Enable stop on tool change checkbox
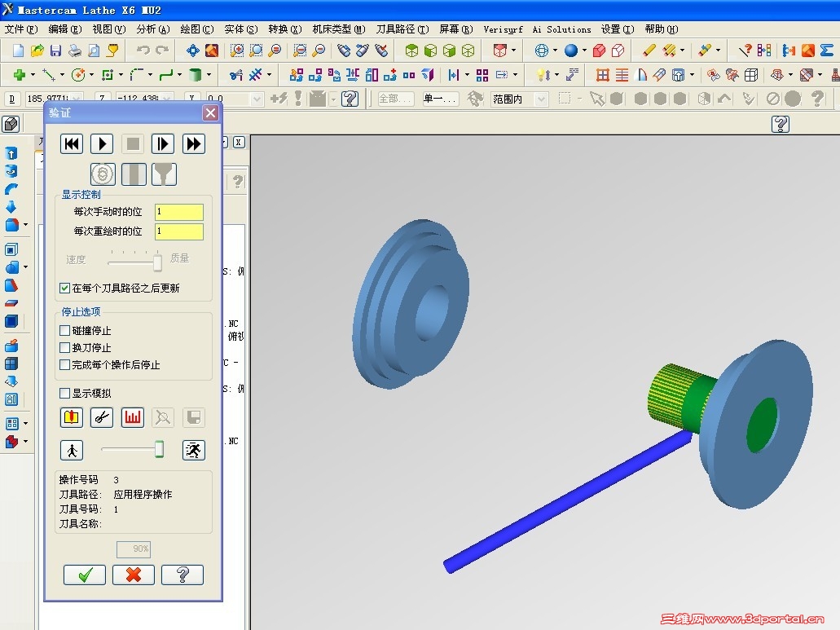Viewport: 840px width, 630px height. point(65,348)
